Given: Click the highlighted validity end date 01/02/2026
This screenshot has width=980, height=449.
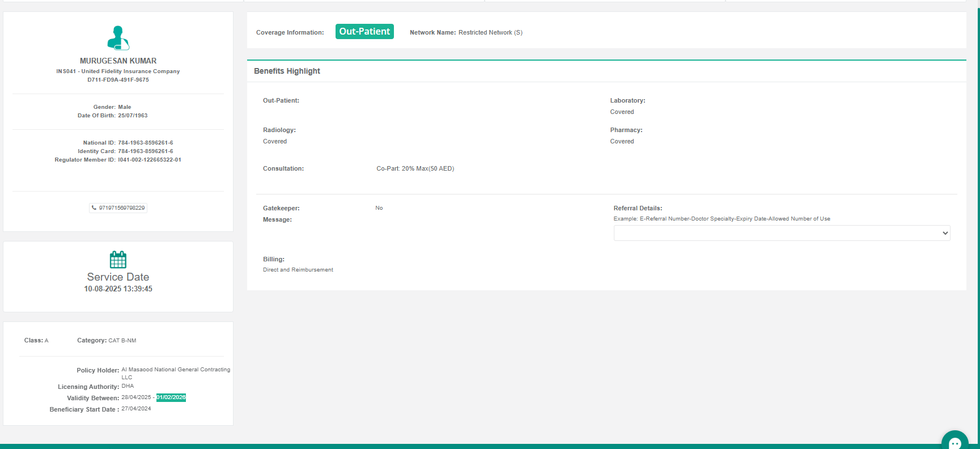Looking at the screenshot, I should [x=171, y=397].
